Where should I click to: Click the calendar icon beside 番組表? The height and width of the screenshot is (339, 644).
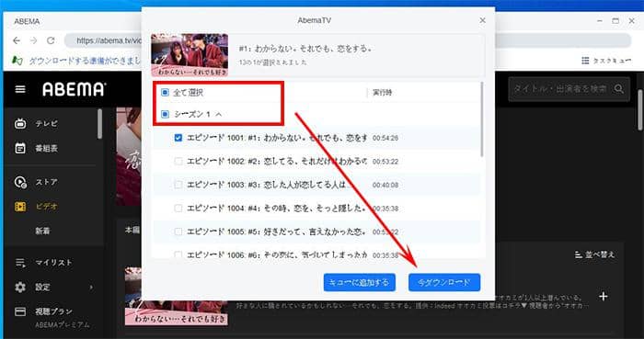tap(20, 149)
